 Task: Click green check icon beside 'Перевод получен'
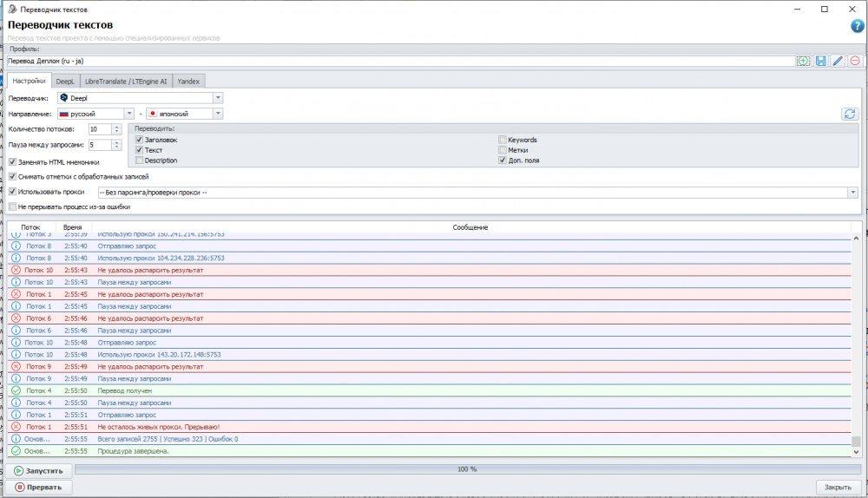(x=15, y=390)
